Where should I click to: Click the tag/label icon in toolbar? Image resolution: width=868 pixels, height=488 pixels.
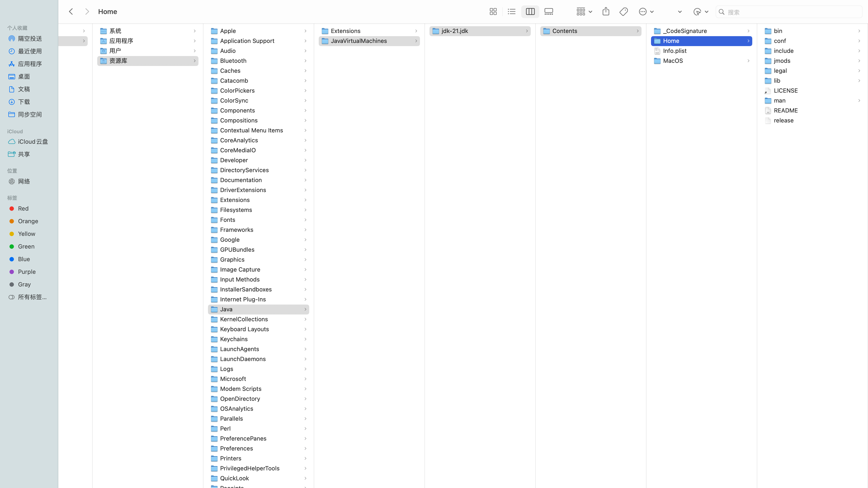(624, 11)
